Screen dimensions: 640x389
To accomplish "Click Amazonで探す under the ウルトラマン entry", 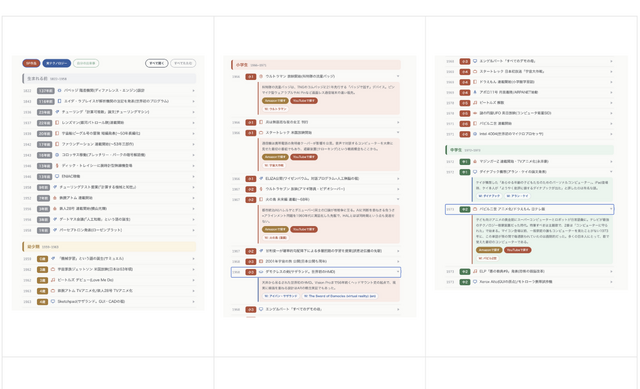I will (275, 101).
